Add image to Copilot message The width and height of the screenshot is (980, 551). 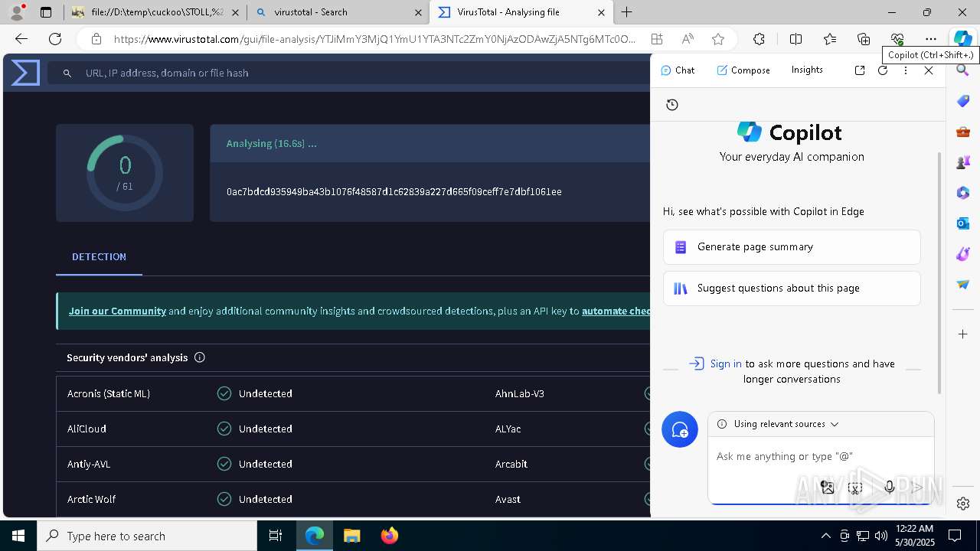[828, 487]
